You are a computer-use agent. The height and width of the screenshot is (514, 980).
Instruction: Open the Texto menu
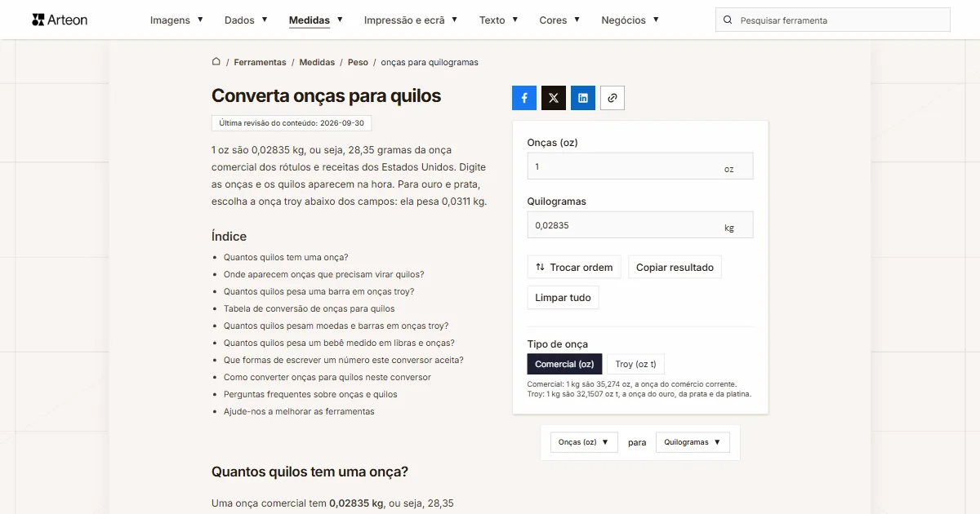pyautogui.click(x=498, y=20)
